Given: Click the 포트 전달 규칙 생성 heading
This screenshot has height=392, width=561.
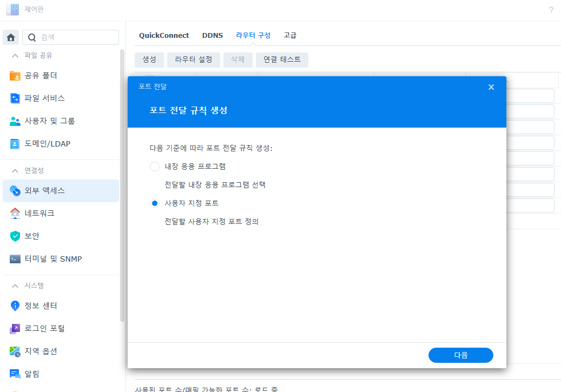Looking at the screenshot, I should pos(189,110).
